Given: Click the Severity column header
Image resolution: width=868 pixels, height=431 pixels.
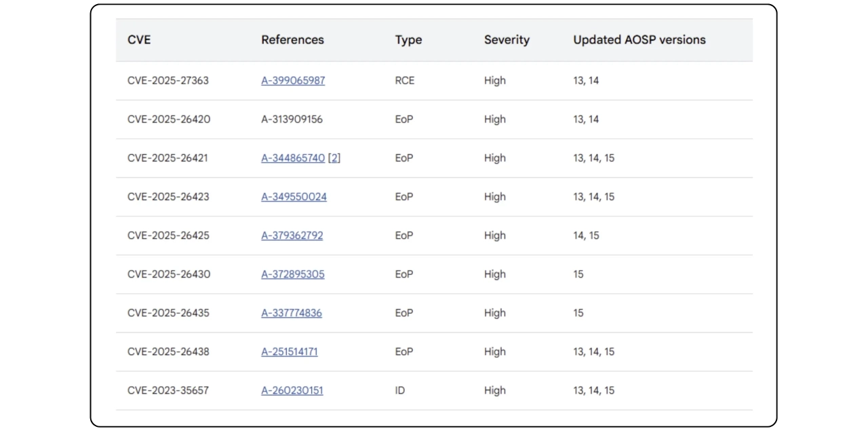Looking at the screenshot, I should (x=507, y=40).
